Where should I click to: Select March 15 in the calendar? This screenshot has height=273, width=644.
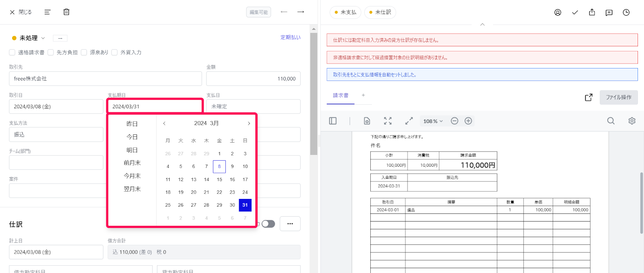[x=219, y=179]
